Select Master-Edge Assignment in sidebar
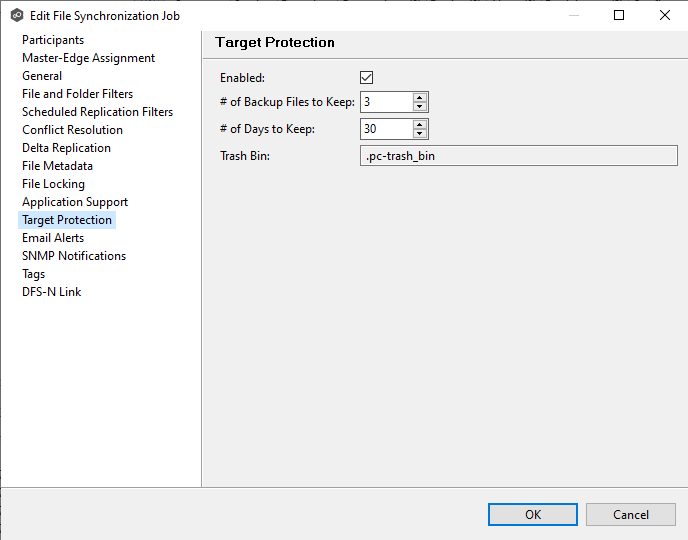The width and height of the screenshot is (688, 540). tap(88, 58)
